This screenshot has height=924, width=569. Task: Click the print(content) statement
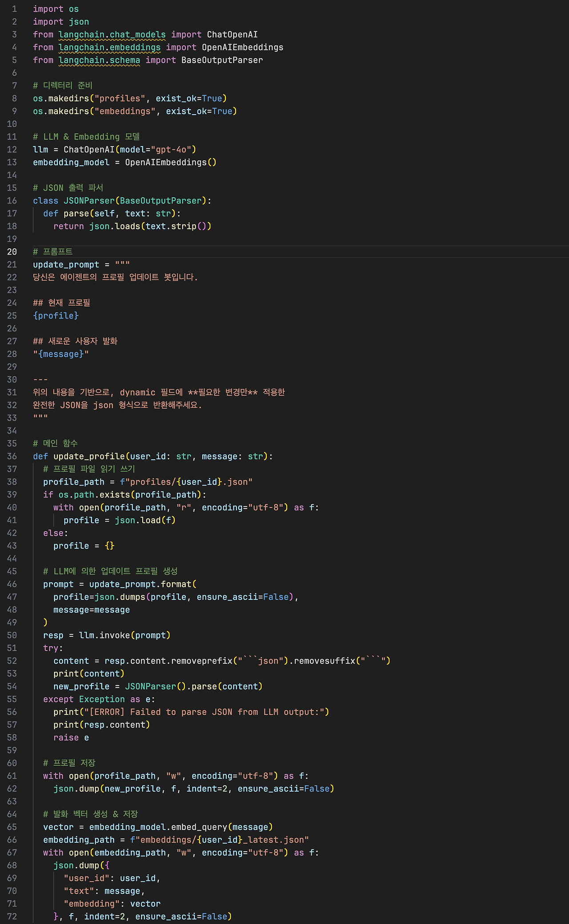(89, 674)
